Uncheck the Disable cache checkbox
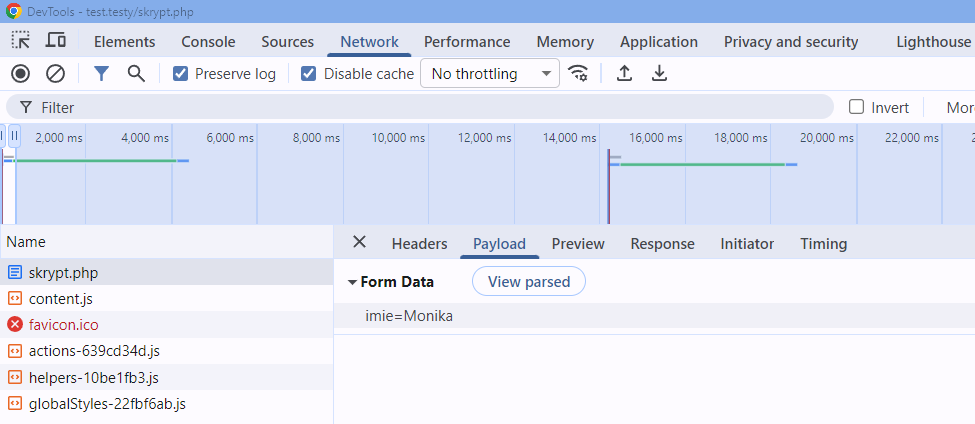The image size is (975, 424). click(x=309, y=74)
